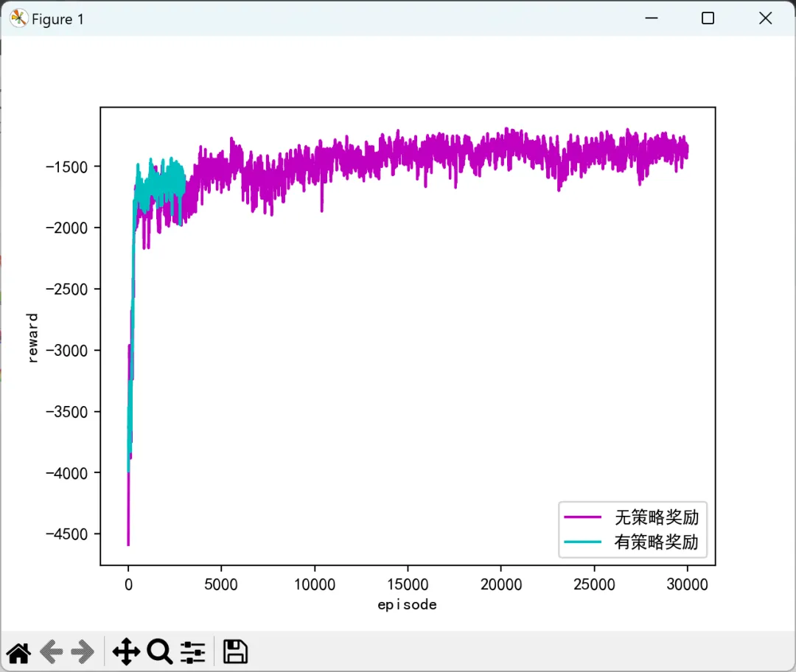The width and height of the screenshot is (796, 672).
Task: Maximize the Figure 1 window
Action: [x=708, y=18]
